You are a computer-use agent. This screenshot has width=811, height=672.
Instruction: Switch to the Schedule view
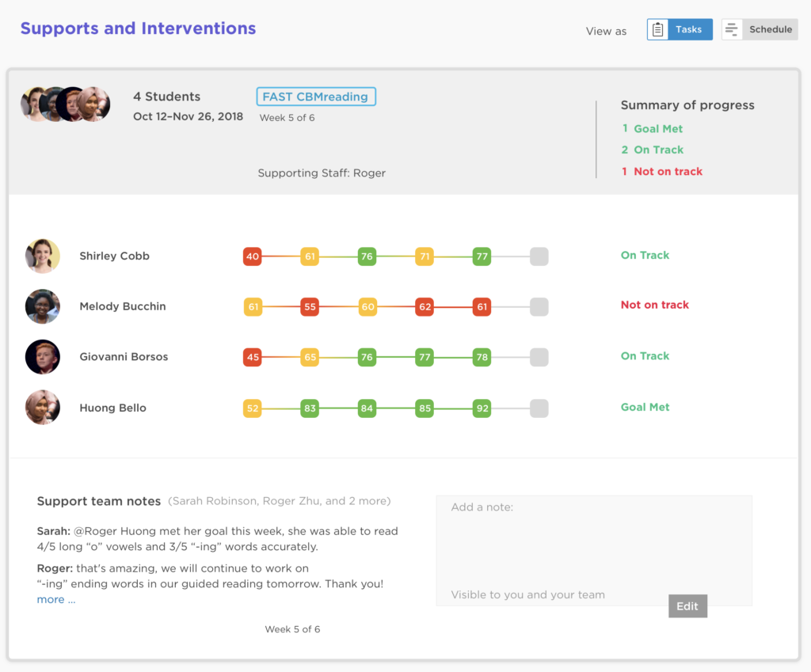(770, 30)
